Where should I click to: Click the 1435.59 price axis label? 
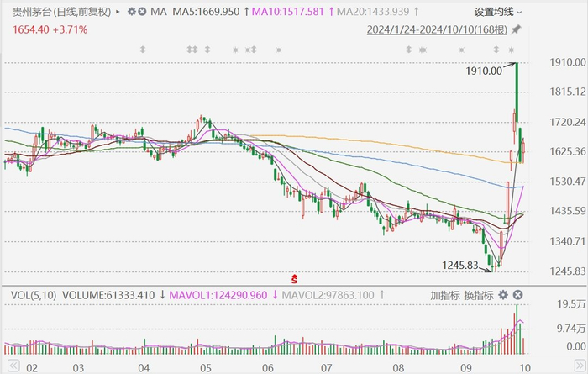point(567,211)
